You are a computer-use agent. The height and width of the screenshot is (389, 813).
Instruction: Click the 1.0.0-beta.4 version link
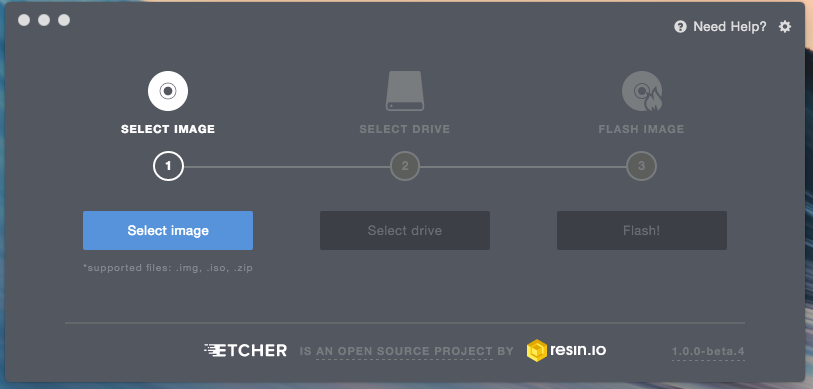[708, 352]
